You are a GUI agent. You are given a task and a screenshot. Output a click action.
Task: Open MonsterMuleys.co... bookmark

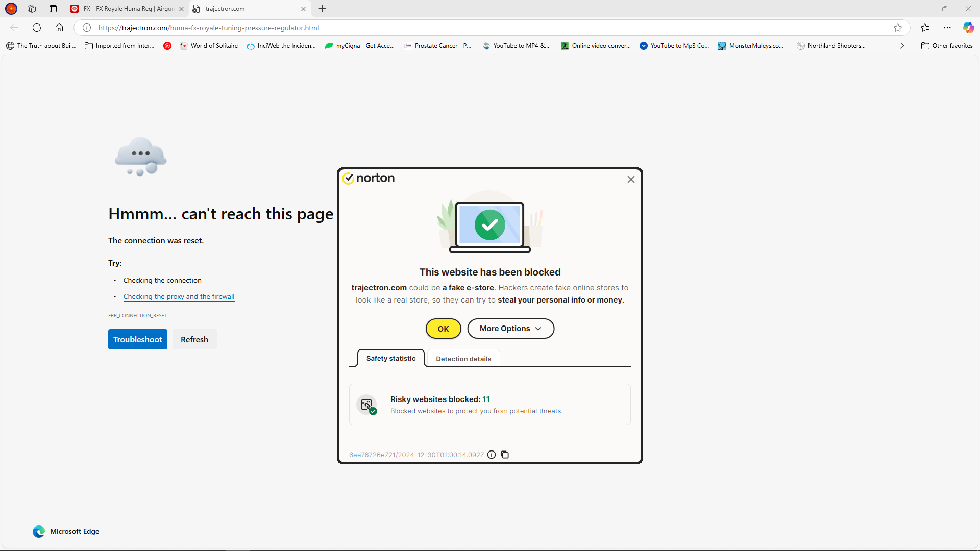751,46
